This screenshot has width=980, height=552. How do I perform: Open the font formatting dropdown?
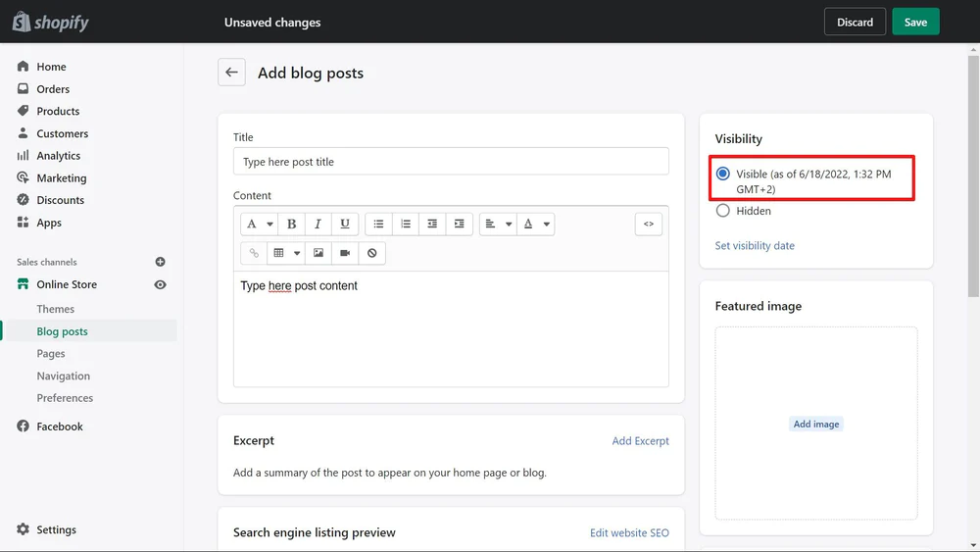pos(259,225)
